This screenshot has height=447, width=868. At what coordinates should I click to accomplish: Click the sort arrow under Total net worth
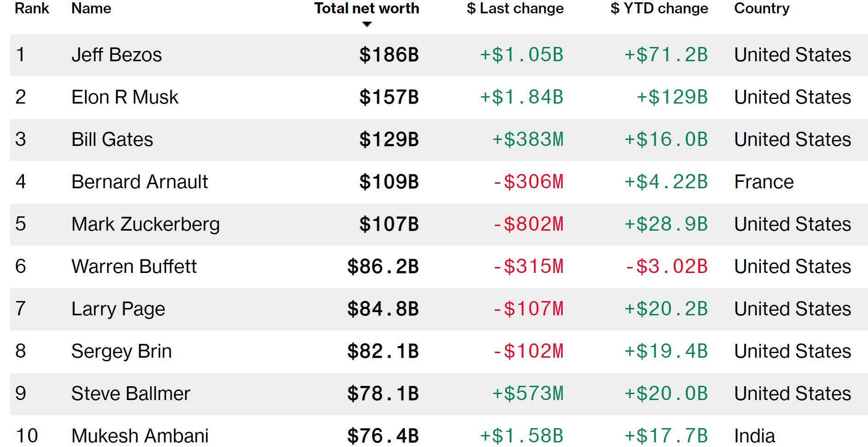(x=367, y=24)
